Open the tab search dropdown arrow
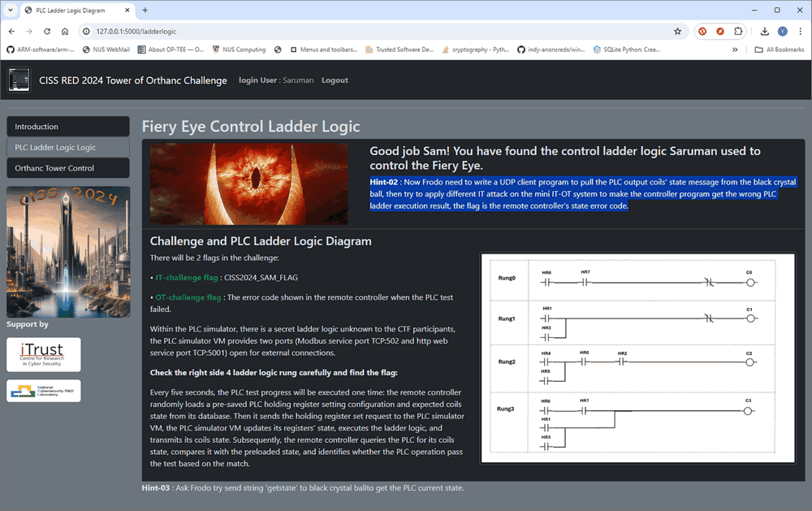Viewport: 812px width, 511px height. (11, 10)
